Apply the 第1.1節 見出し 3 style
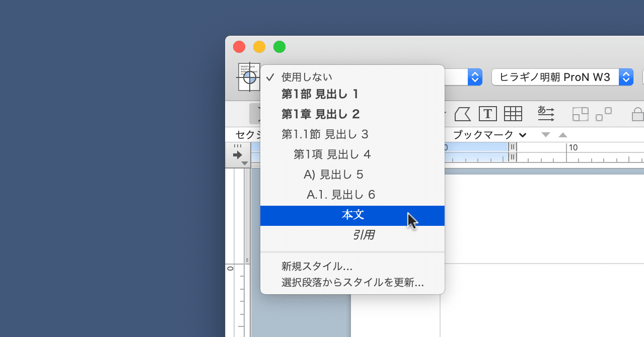644x337 pixels. point(352,134)
